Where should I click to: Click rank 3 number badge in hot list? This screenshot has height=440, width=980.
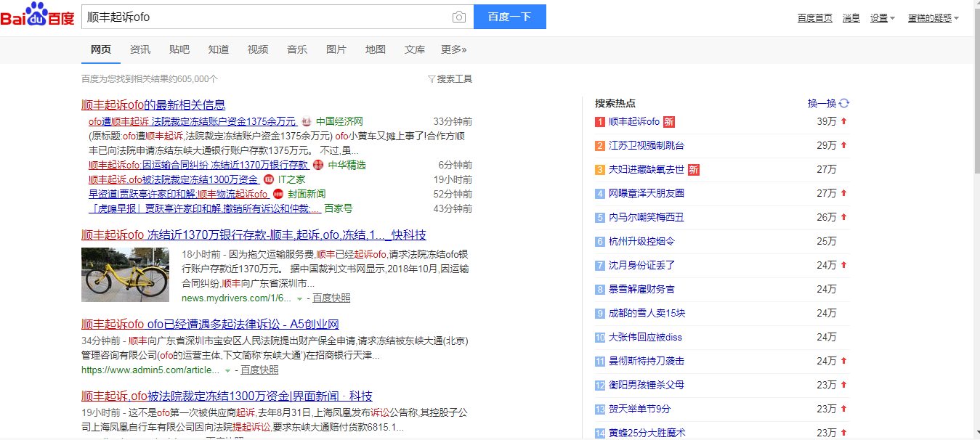[600, 170]
